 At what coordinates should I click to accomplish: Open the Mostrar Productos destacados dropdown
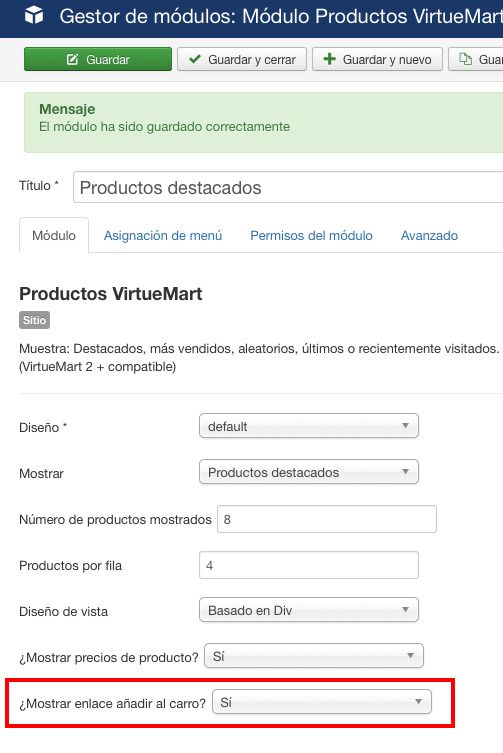pyautogui.click(x=308, y=472)
